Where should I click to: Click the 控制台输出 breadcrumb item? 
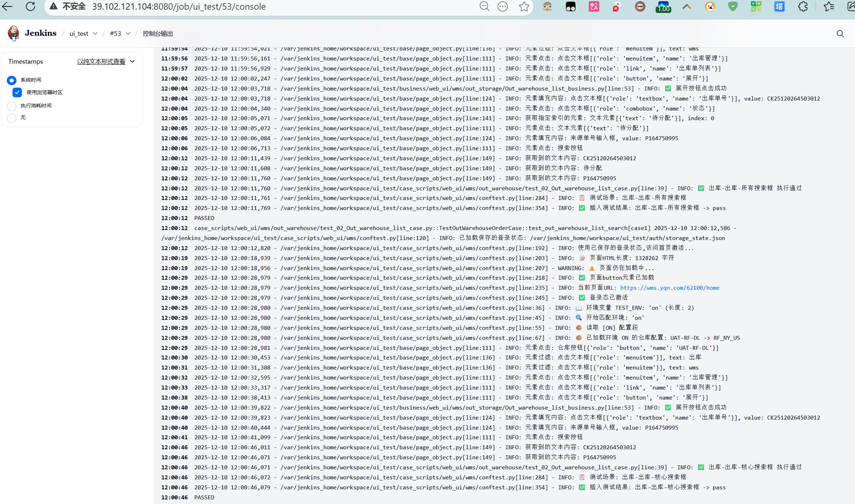[x=158, y=34]
